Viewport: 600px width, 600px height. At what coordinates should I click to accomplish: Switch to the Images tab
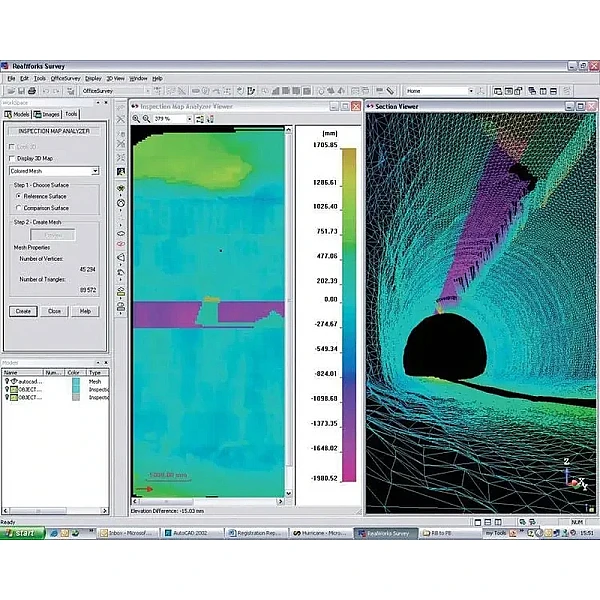pos(44,114)
